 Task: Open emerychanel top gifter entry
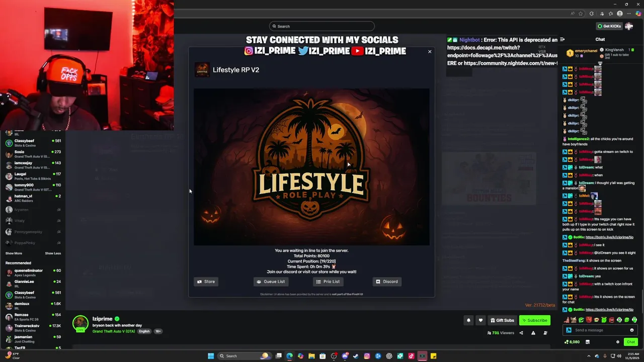tap(582, 53)
